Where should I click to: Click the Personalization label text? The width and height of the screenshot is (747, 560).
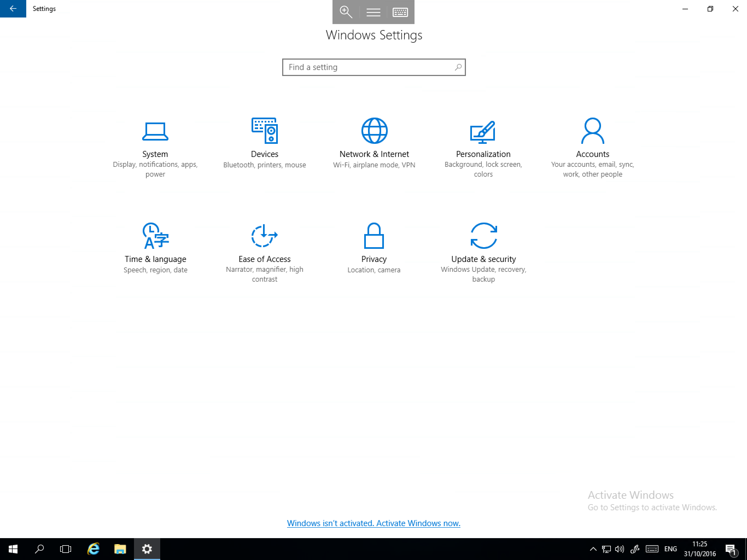tap(483, 154)
